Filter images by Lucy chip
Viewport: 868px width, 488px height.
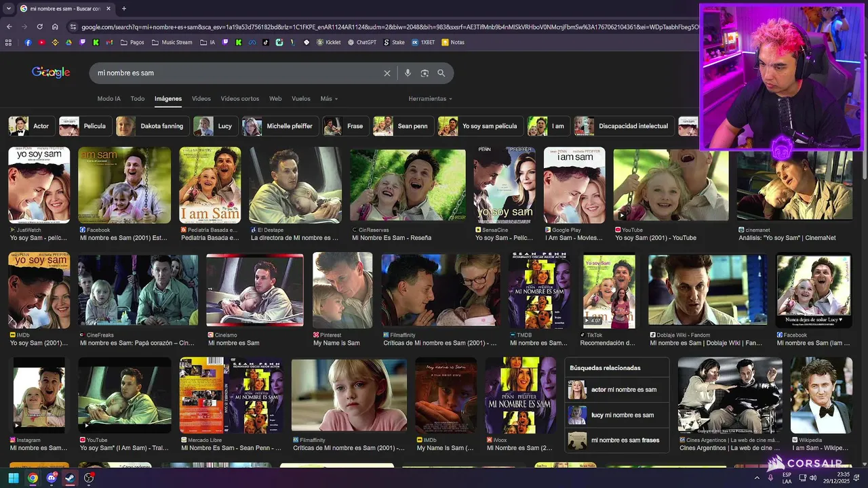[x=214, y=126]
